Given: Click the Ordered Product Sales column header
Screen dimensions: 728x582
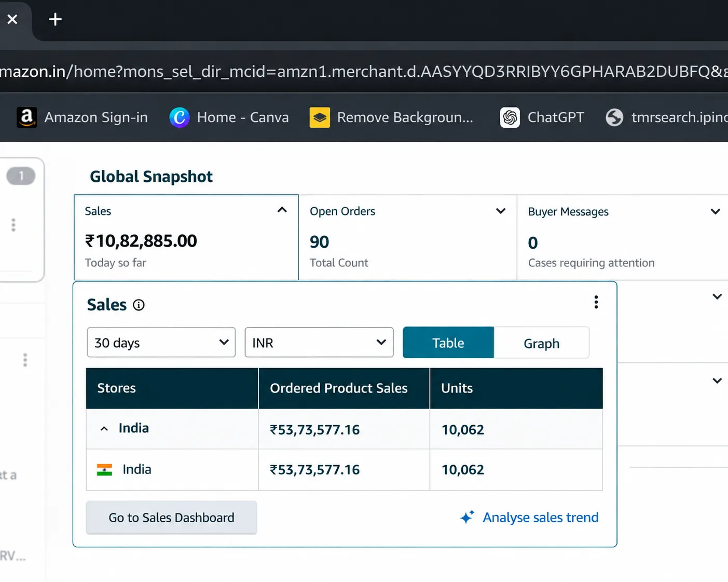Looking at the screenshot, I should tap(344, 388).
